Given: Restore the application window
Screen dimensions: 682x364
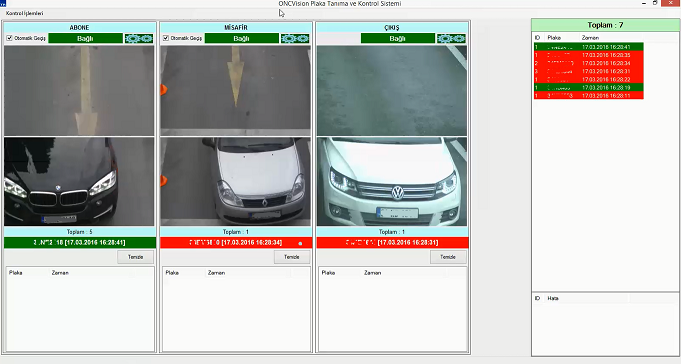Looking at the screenshot, I should pyautogui.click(x=655, y=3).
